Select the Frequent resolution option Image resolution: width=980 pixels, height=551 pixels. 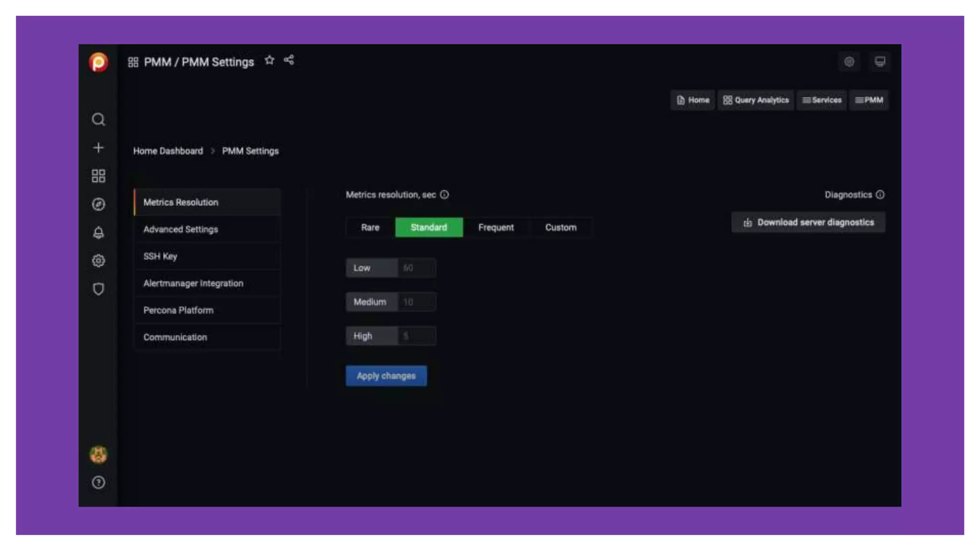click(496, 227)
